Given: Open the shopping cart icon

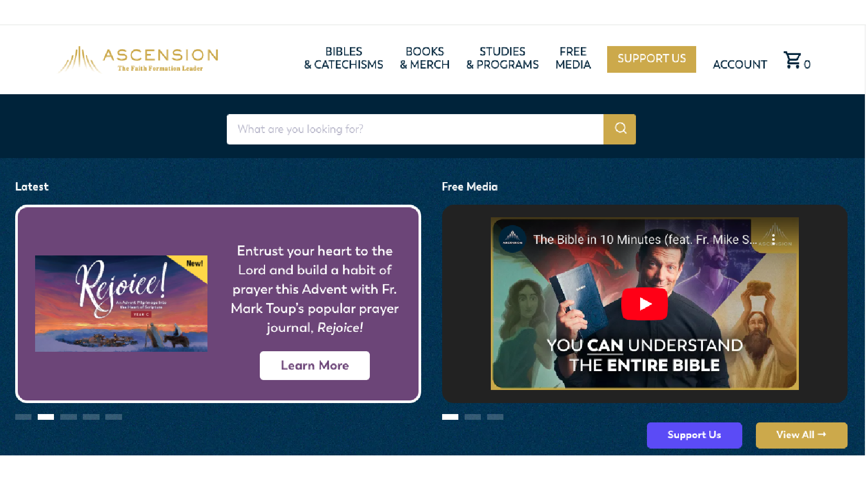Looking at the screenshot, I should point(792,60).
